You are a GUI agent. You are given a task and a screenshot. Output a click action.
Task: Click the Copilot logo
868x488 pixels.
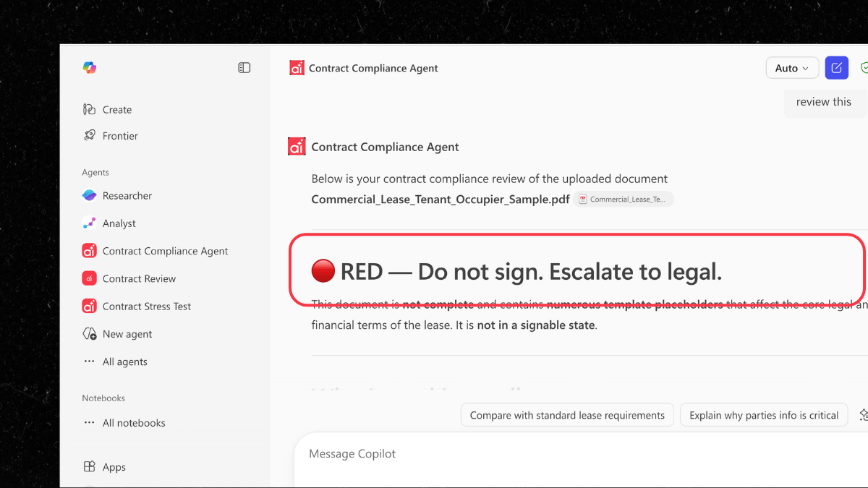point(89,67)
